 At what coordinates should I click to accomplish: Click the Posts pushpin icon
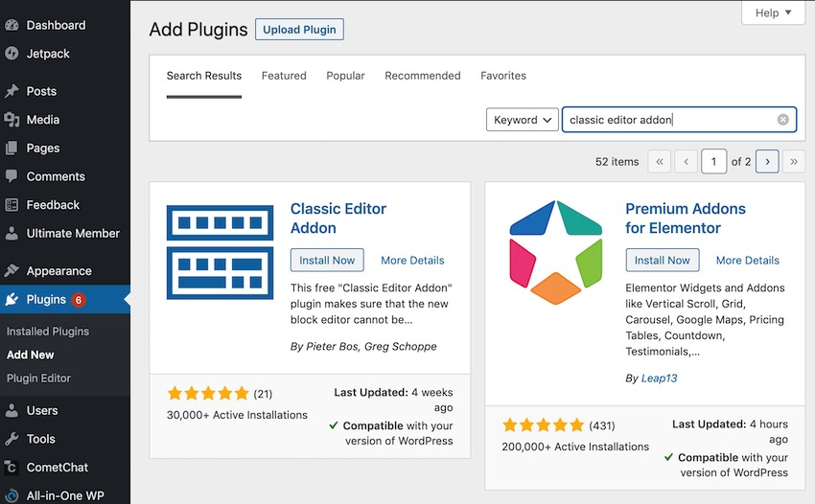12,91
